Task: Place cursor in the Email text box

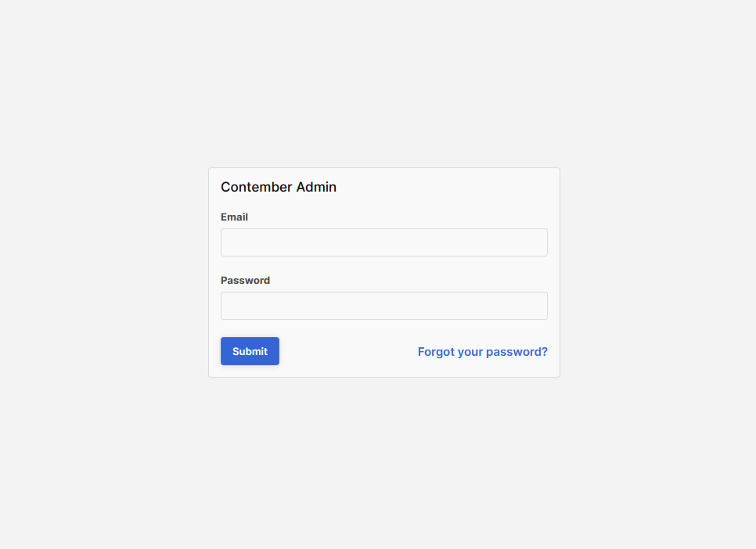Action: (383, 242)
